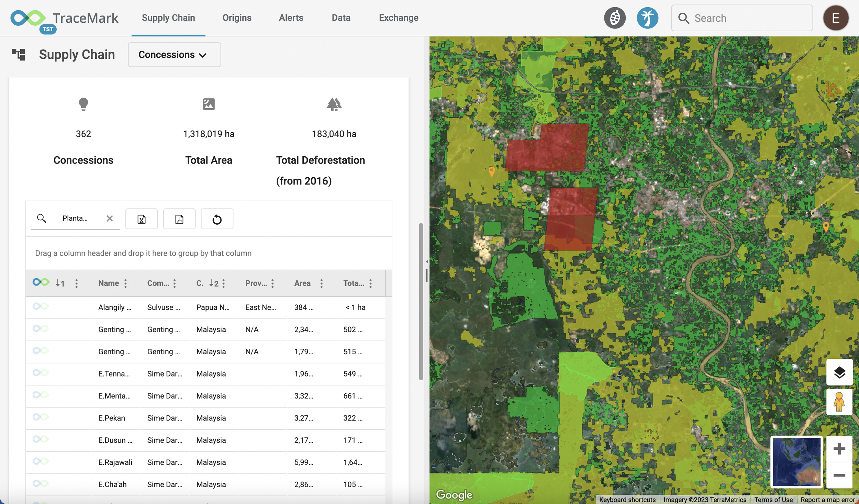This screenshot has width=859, height=504.
Task: Clear the Planta search filter
Action: (x=110, y=219)
